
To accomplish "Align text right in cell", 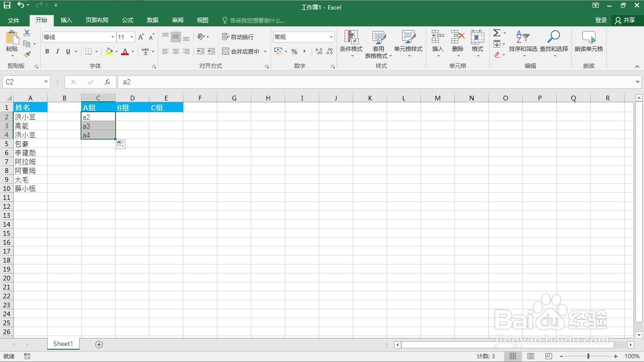I will pos(186,51).
